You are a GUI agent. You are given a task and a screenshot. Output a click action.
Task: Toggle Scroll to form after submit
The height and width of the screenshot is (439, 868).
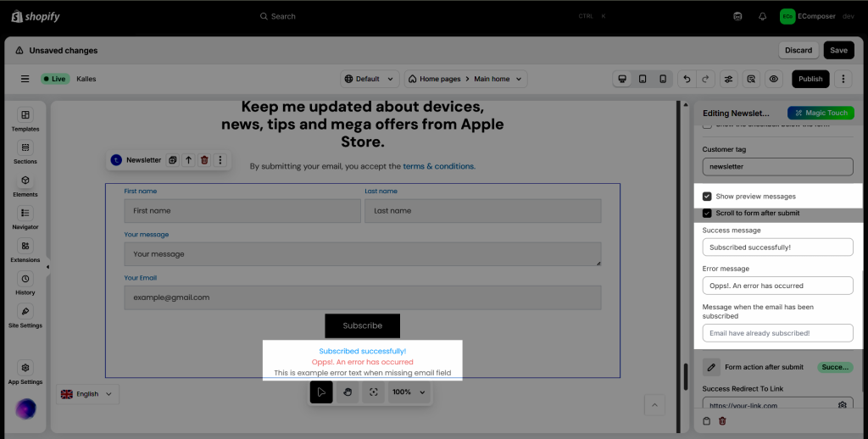pyautogui.click(x=707, y=214)
